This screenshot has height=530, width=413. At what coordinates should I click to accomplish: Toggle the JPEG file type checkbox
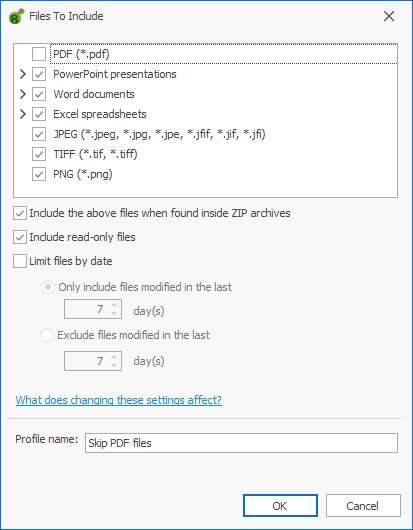point(39,134)
